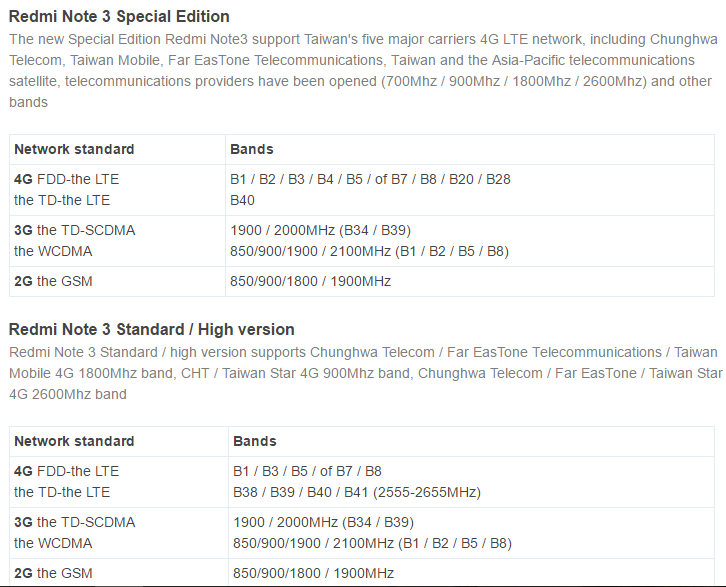Click 850/900/1800 / 1900MHz in first table

[310, 281]
